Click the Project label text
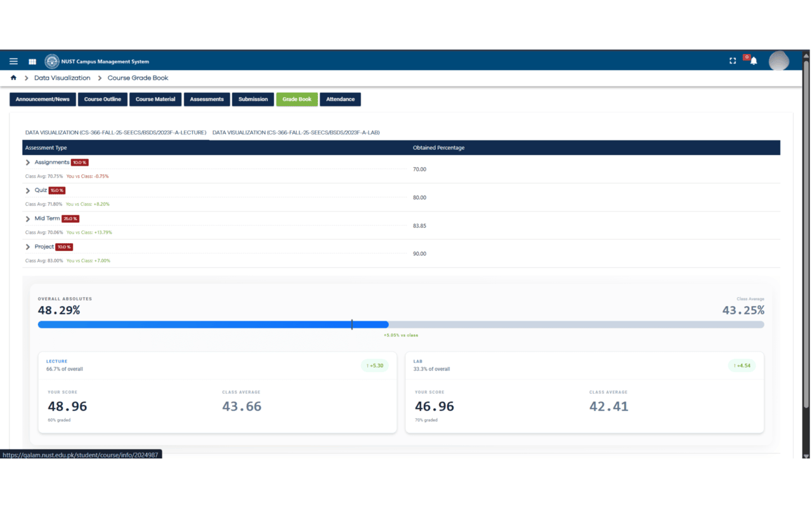This screenshot has width=812, height=508. point(44,246)
